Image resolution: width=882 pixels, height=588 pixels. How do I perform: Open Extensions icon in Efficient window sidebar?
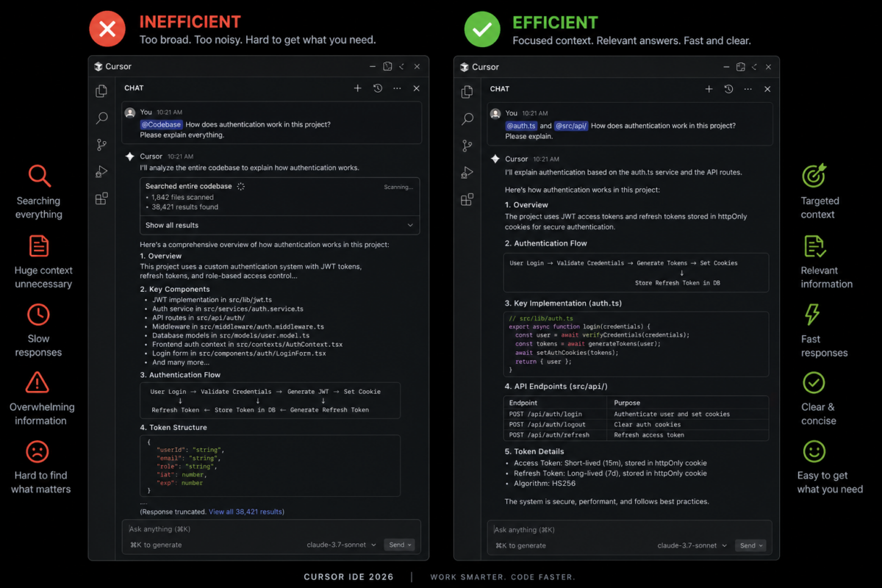point(467,199)
